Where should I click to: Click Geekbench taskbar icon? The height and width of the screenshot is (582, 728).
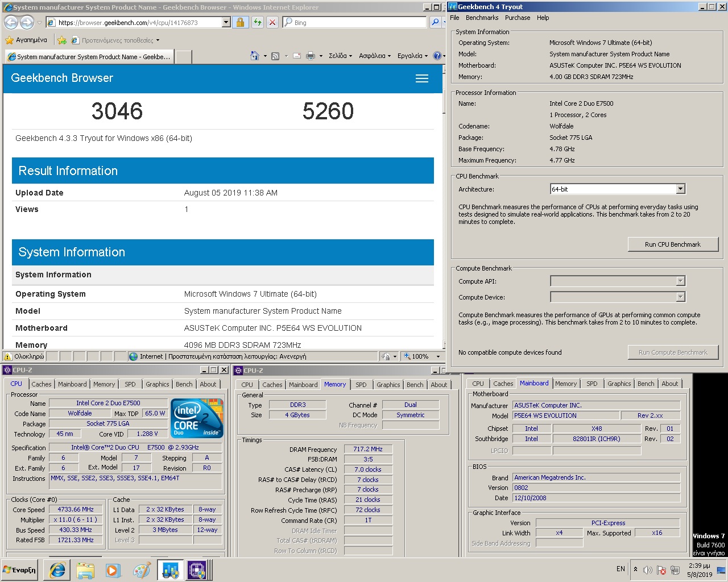[170, 570]
